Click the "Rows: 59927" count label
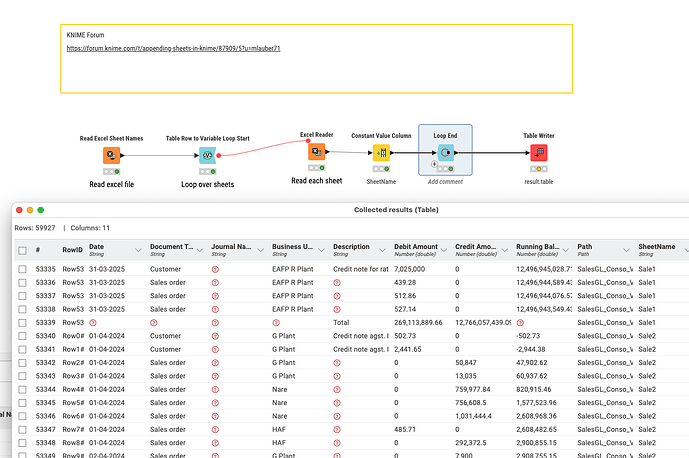This screenshot has width=689, height=458. pos(35,228)
